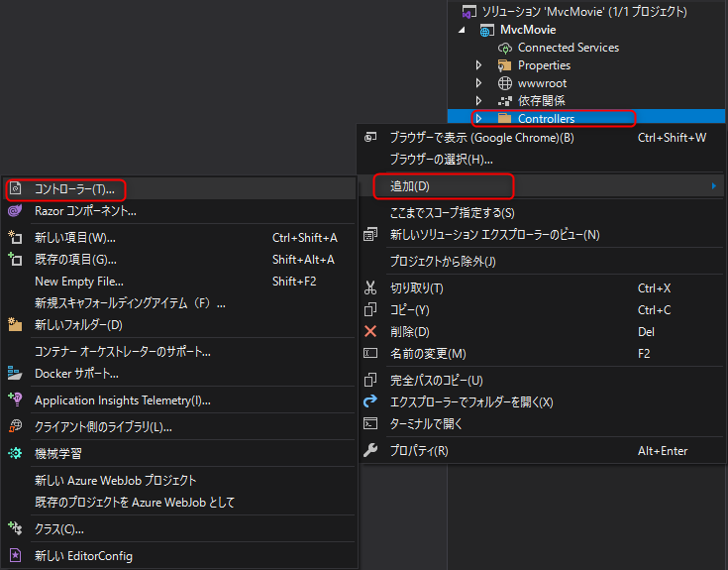Click the Class icon next to クラス(C)
Image resolution: width=728 pixels, height=570 pixels.
15,528
